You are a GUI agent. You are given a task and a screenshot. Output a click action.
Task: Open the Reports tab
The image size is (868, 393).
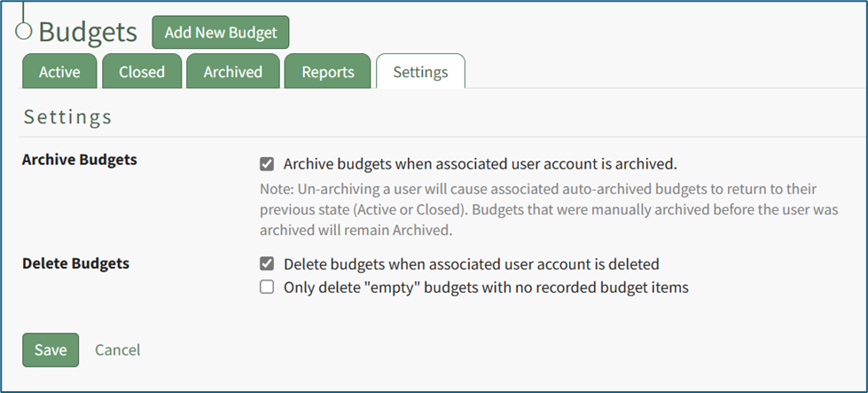pyautogui.click(x=327, y=72)
